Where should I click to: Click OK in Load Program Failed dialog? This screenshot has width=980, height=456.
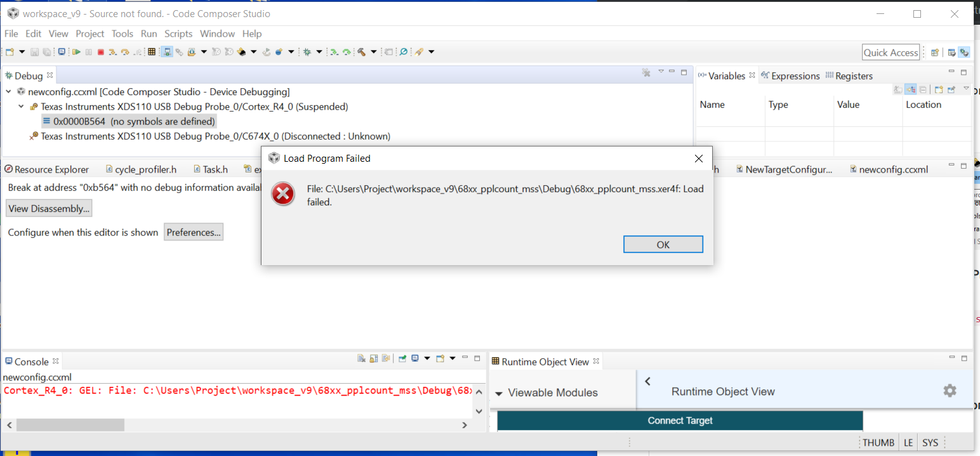coord(663,244)
